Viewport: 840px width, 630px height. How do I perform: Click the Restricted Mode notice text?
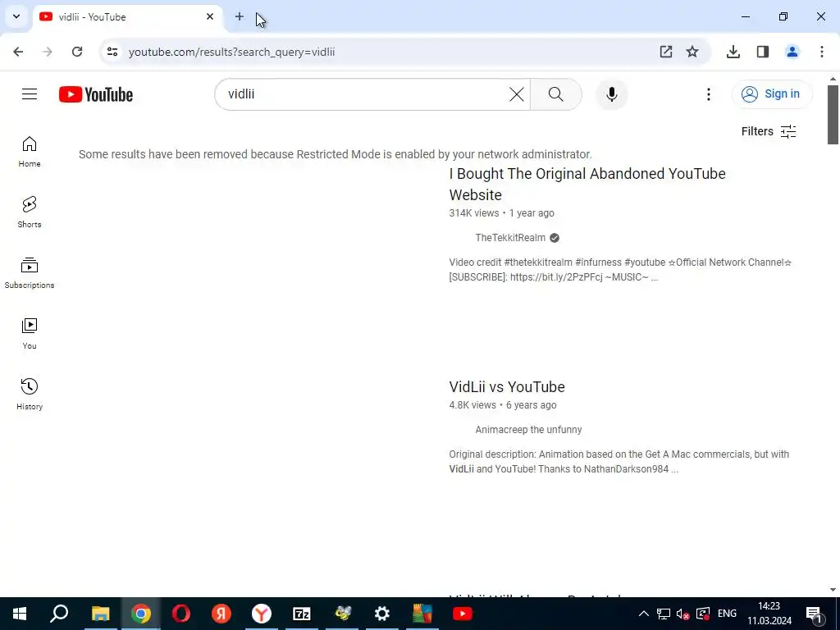coord(336,154)
